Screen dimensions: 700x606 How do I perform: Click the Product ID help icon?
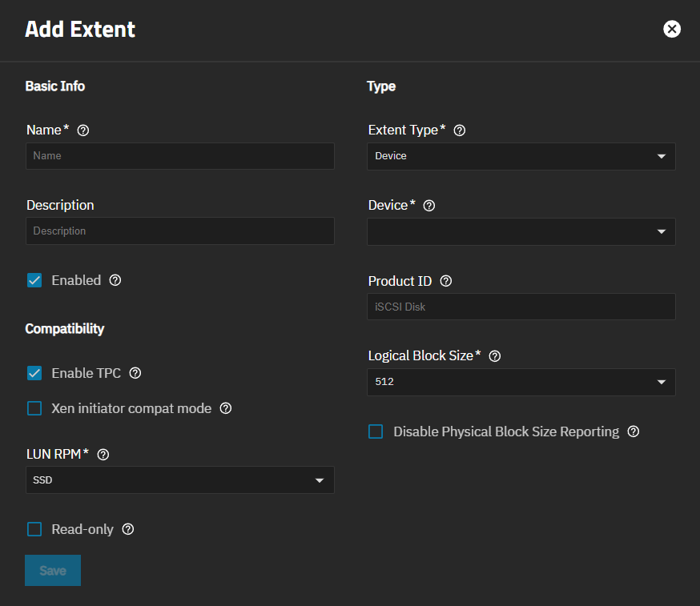pyautogui.click(x=446, y=280)
